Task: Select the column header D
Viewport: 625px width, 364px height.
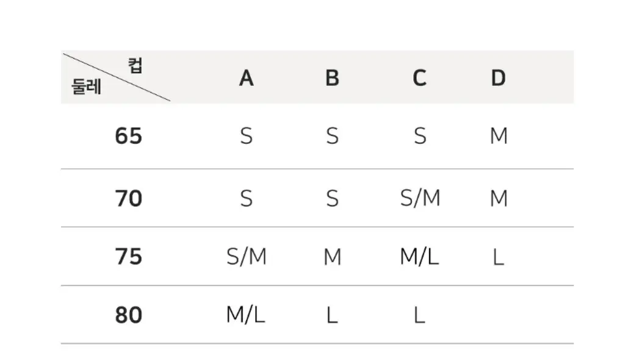Action: click(498, 78)
